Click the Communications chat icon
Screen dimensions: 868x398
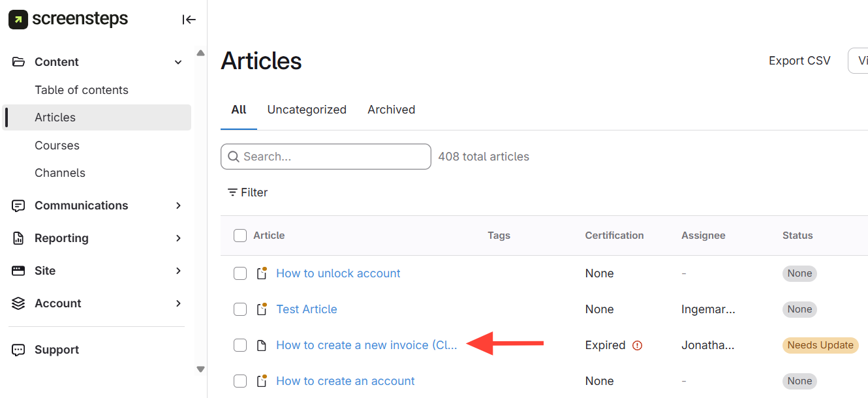18,206
